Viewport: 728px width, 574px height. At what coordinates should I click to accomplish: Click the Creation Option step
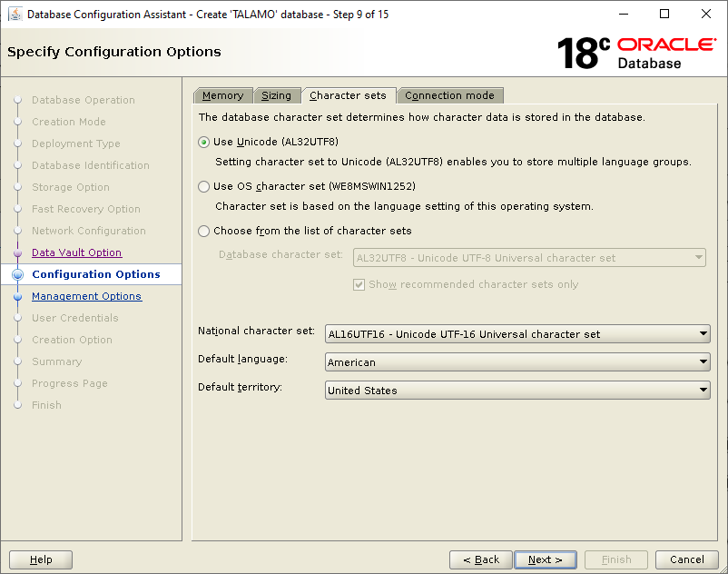click(x=72, y=340)
